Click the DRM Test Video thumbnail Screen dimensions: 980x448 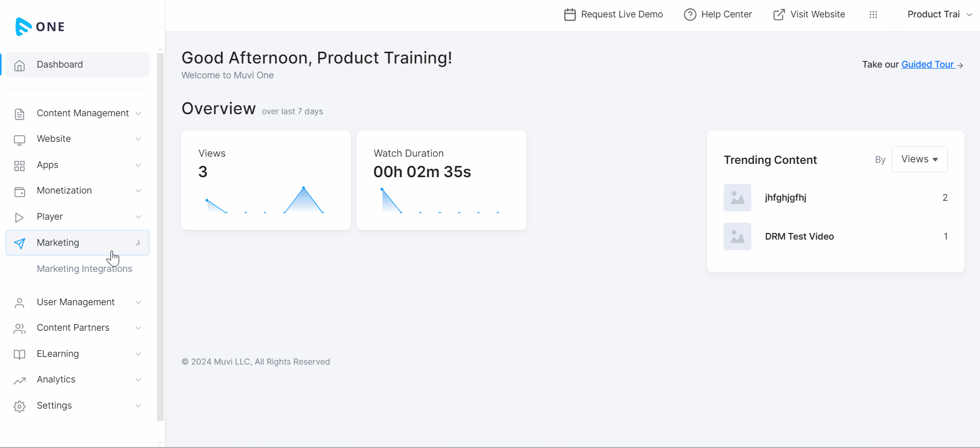(x=737, y=237)
